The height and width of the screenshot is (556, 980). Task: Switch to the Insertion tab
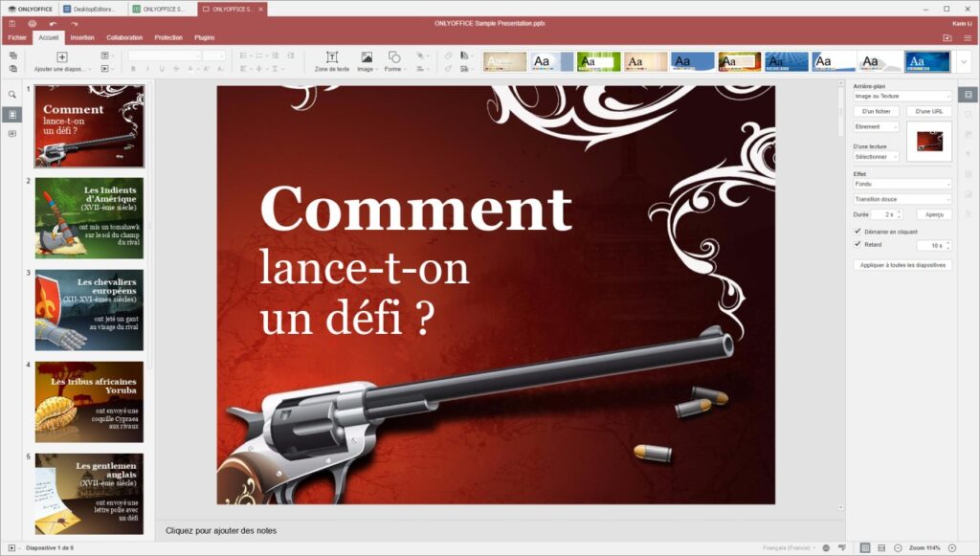82,38
